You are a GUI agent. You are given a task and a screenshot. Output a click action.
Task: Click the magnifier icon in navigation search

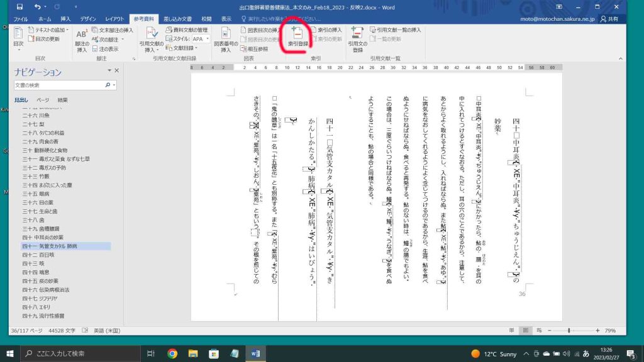tap(108, 85)
